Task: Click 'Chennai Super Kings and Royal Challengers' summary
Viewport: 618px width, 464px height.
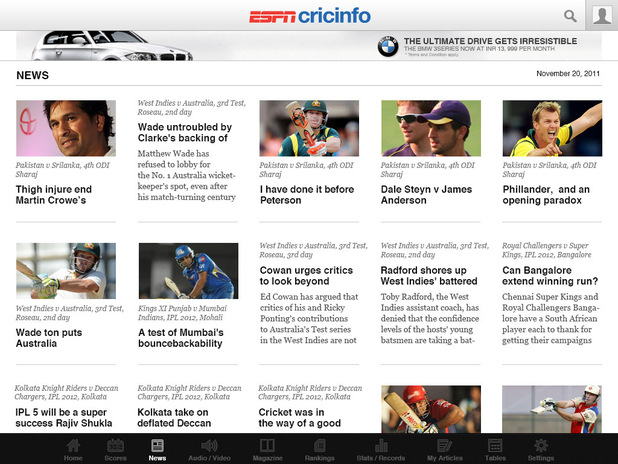Action: coord(551,319)
